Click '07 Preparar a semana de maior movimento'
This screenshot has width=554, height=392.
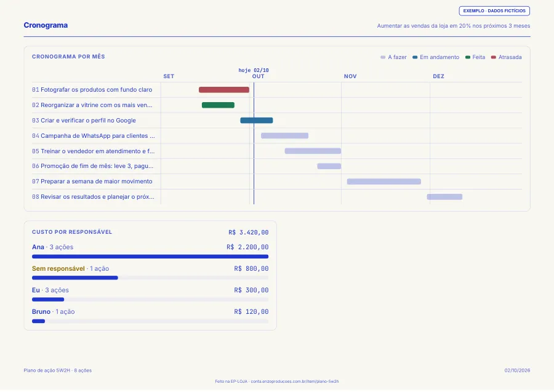tap(92, 182)
